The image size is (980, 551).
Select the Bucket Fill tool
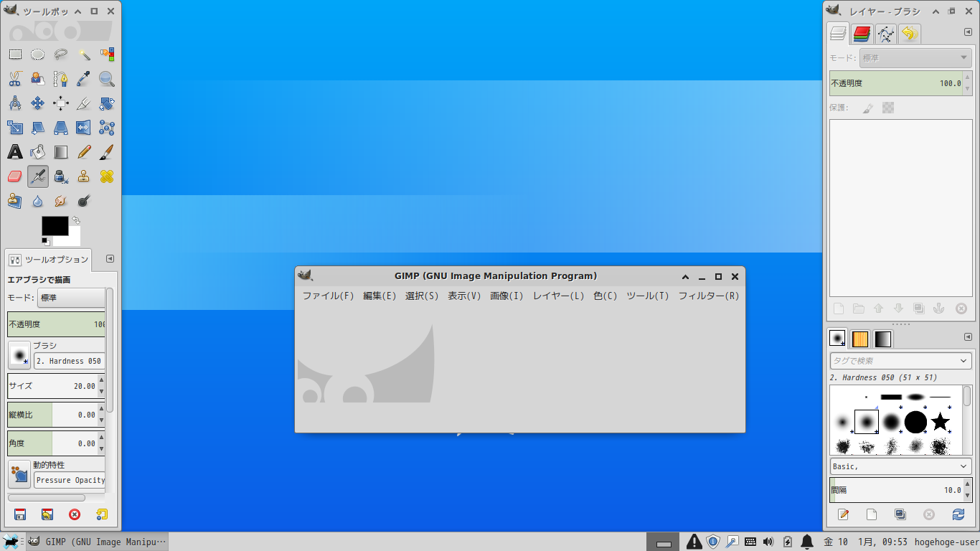coord(38,152)
